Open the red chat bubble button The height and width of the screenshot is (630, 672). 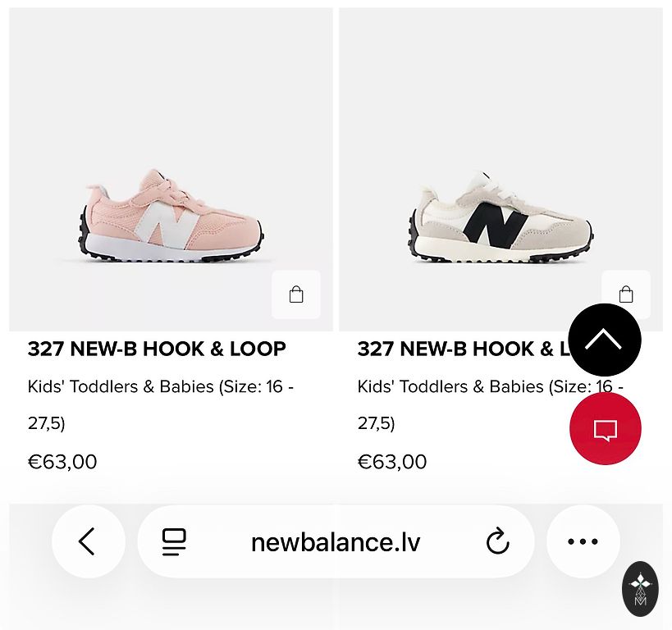606,428
